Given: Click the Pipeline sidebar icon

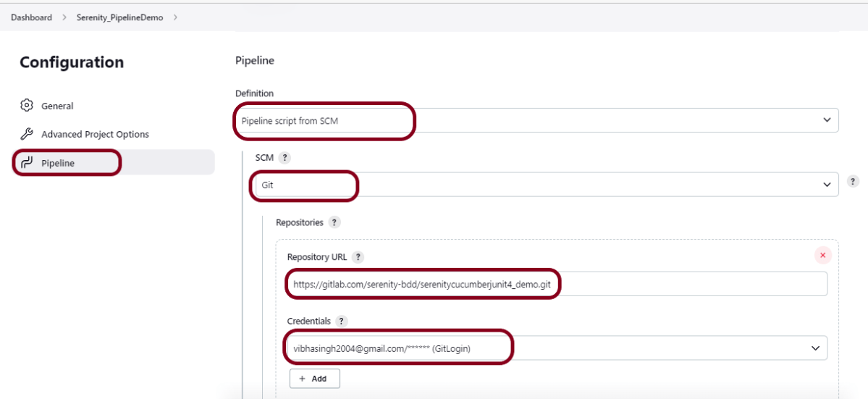Looking at the screenshot, I should (27, 163).
